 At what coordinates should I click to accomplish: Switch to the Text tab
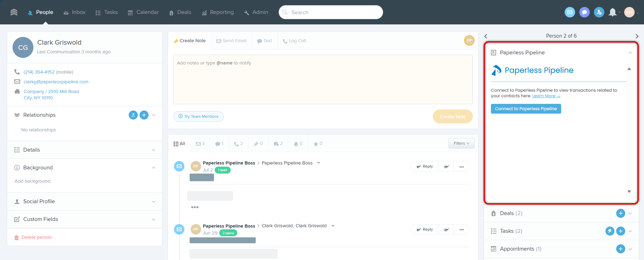tap(264, 41)
